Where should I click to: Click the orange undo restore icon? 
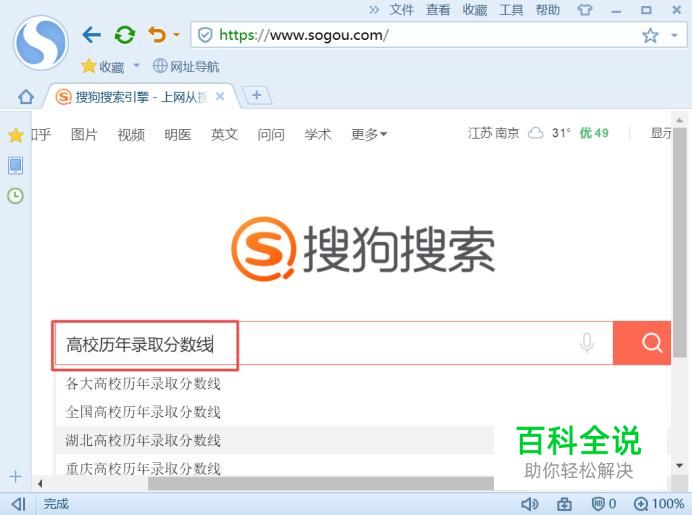point(157,34)
